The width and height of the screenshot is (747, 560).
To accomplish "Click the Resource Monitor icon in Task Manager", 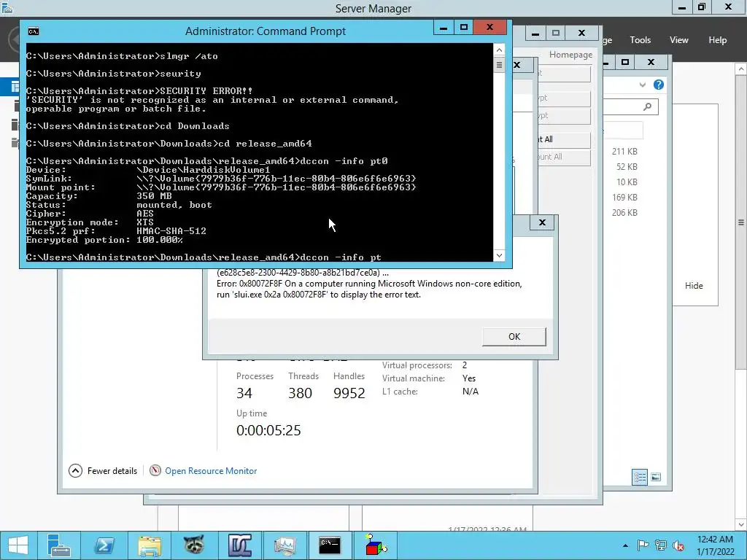I will [x=155, y=470].
